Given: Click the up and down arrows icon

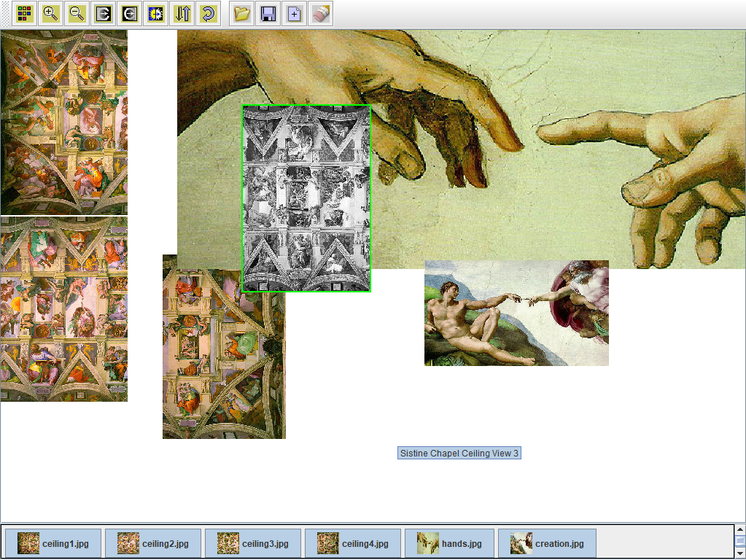Looking at the screenshot, I should tap(182, 14).
